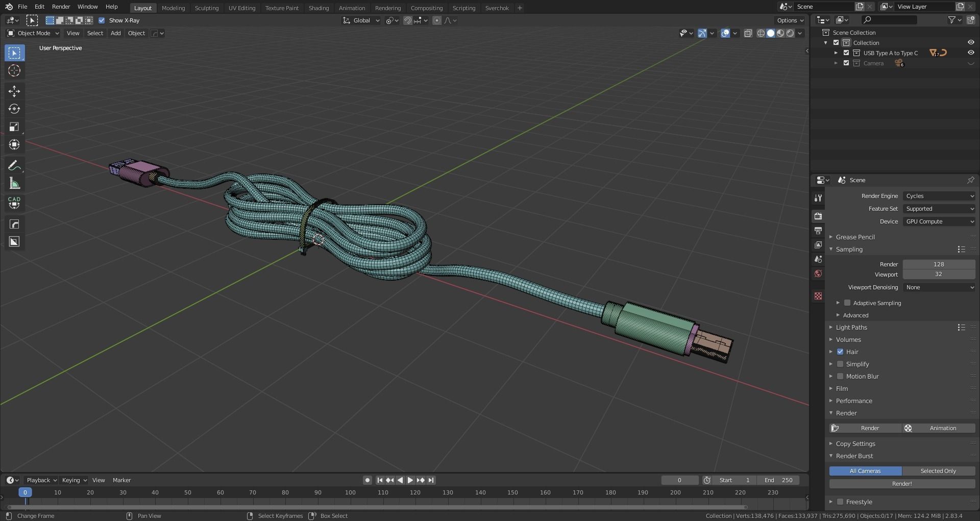This screenshot has width=980, height=521.
Task: Open the Render Engine Cycles dropdown
Action: click(x=939, y=196)
